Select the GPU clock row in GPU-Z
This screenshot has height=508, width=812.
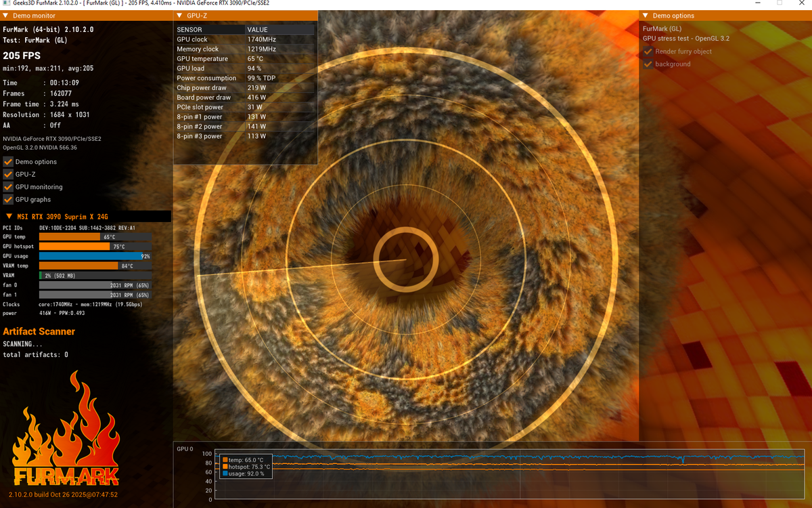(245, 39)
